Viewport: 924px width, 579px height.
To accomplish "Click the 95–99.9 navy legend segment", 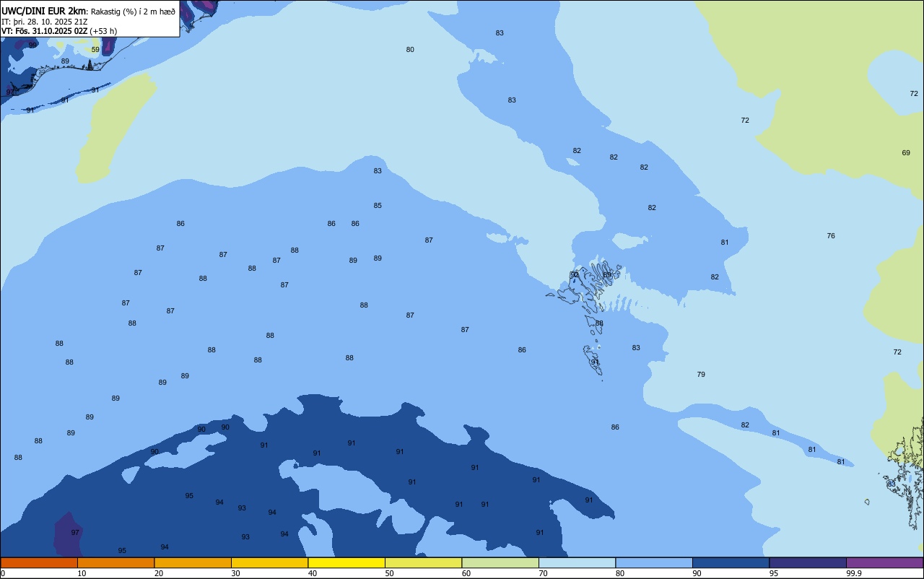I will tap(808, 562).
